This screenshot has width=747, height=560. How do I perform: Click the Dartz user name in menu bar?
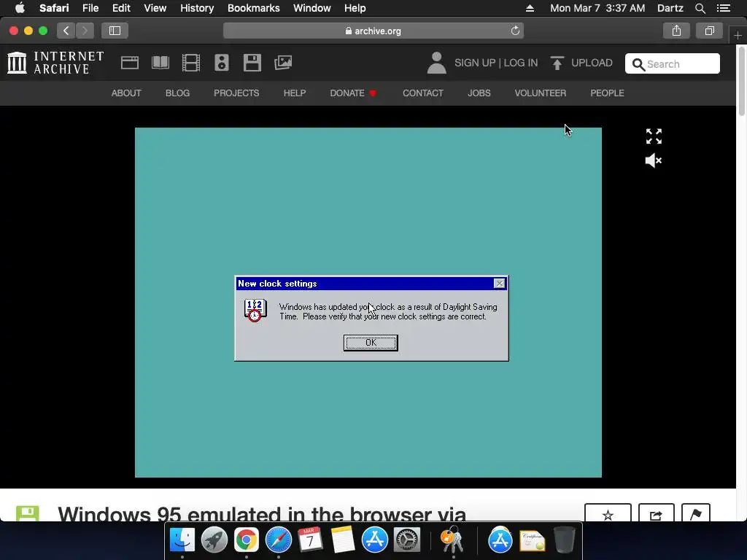click(670, 8)
